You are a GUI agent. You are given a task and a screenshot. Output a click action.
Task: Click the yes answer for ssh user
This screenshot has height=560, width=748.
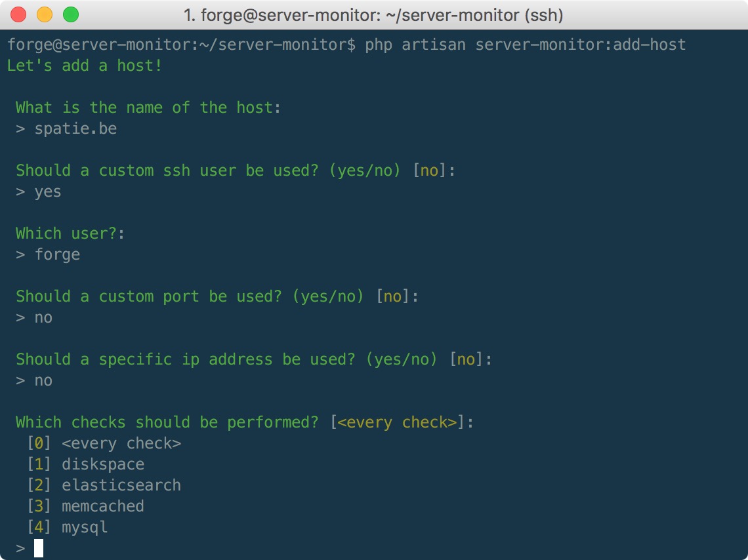pos(48,191)
